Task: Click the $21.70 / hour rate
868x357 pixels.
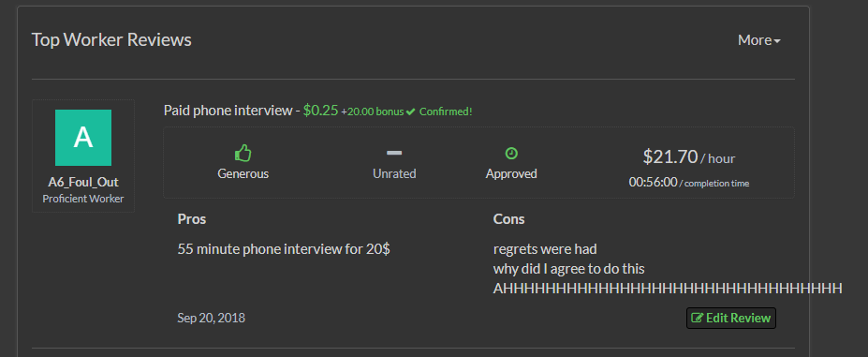Action: (x=688, y=157)
